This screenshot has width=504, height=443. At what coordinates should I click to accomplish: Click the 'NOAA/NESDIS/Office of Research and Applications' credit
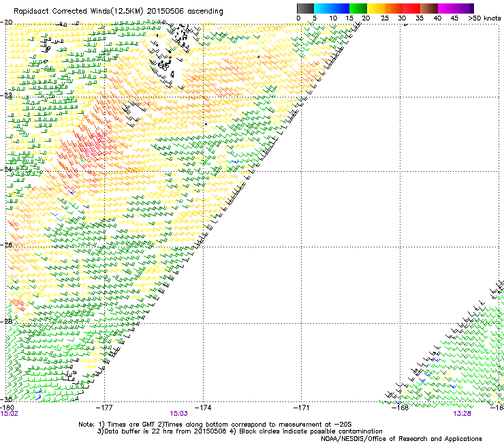pos(401,438)
